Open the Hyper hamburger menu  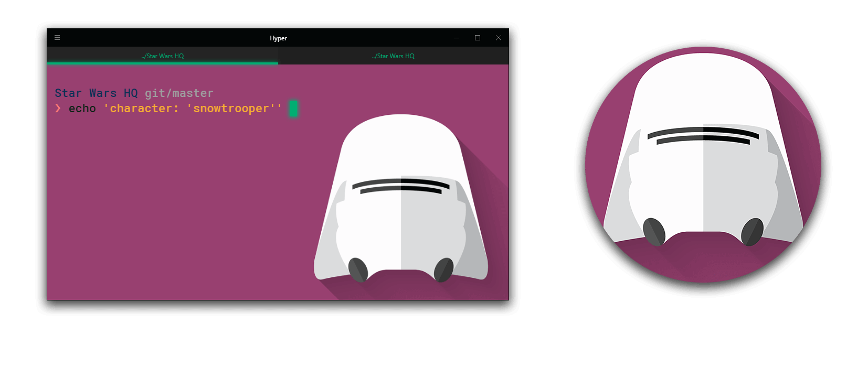tap(57, 38)
